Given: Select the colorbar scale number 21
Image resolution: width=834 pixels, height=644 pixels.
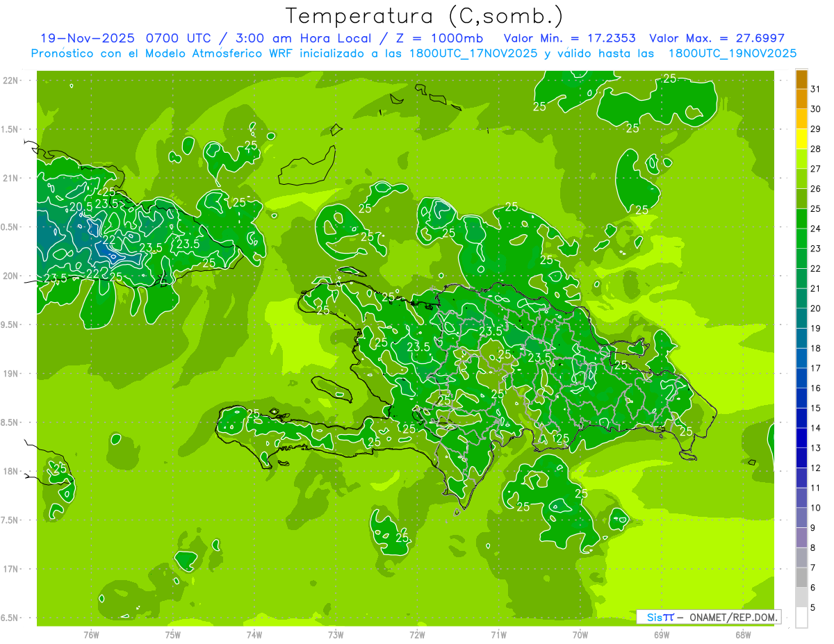Looking at the screenshot, I should tap(816, 288).
